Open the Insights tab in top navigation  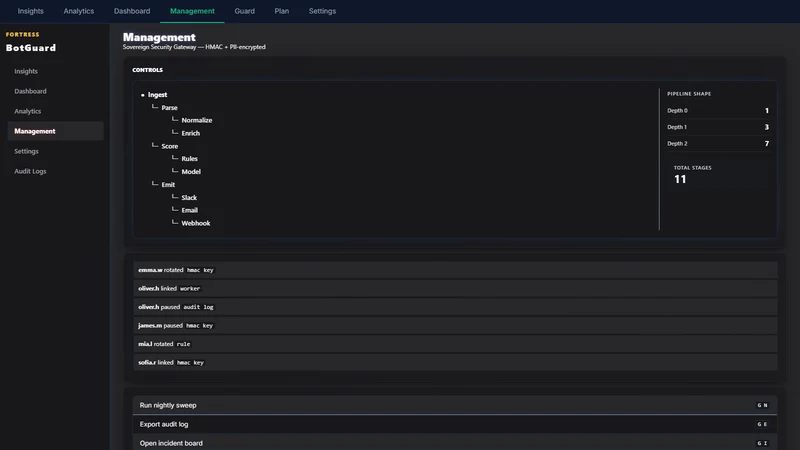(31, 11)
